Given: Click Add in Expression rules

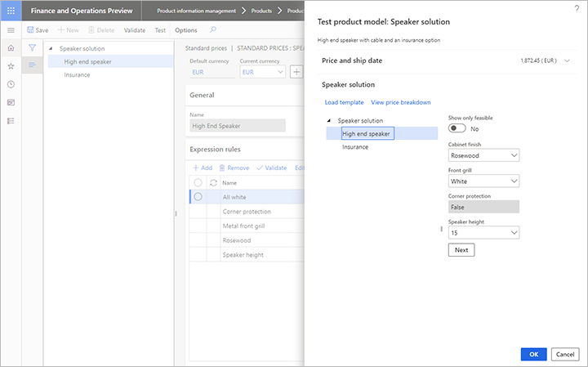Looking at the screenshot, I should 203,168.
